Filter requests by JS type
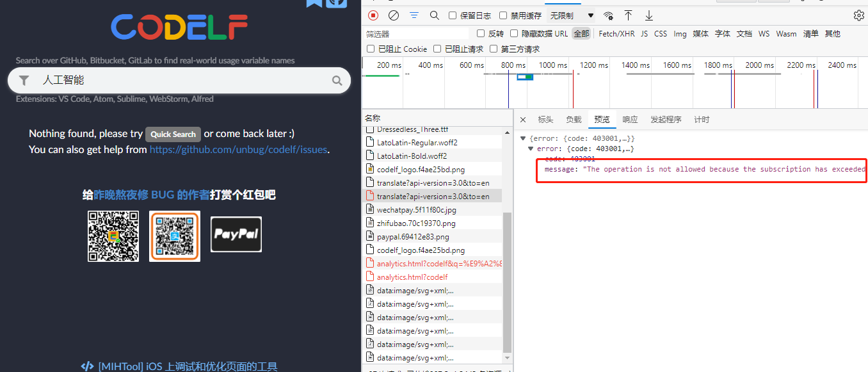 tap(644, 34)
